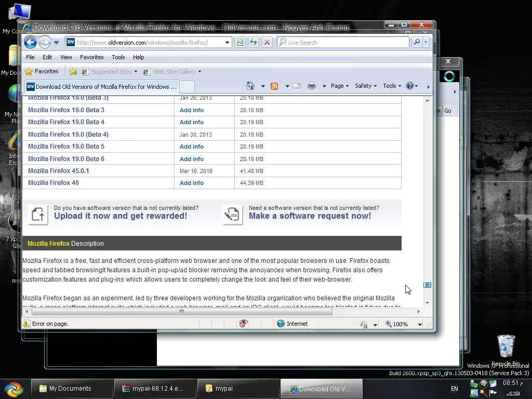Open Recycle Bin desktop icon
This screenshot has width=532, height=399.
click(x=506, y=351)
